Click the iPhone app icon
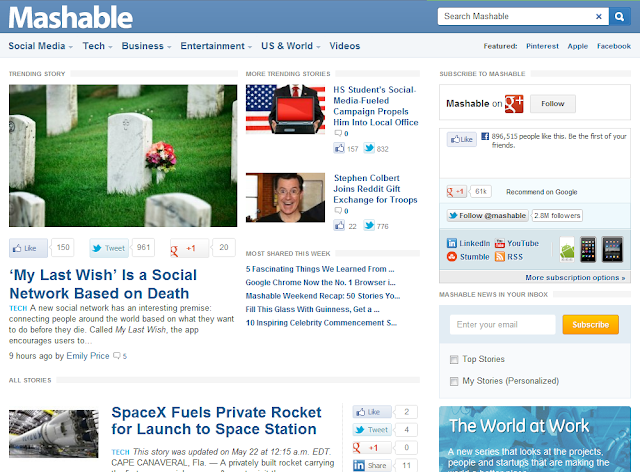This screenshot has height=472, width=640. click(x=588, y=249)
